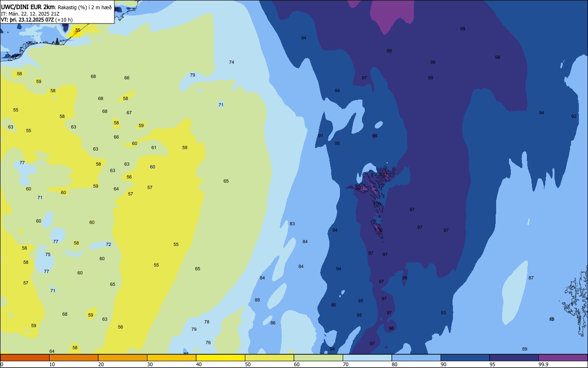
Task: Click the '50' tick label in the color scale
Action: [x=248, y=364]
